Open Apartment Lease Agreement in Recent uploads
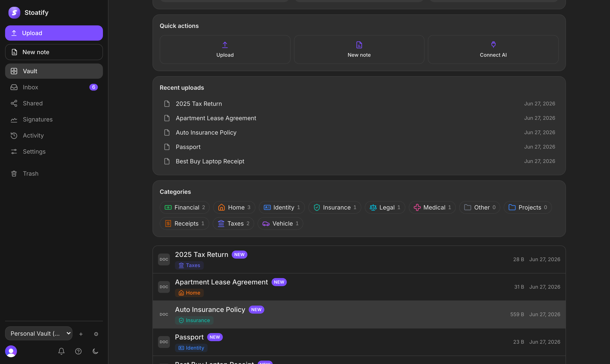 tap(359, 118)
